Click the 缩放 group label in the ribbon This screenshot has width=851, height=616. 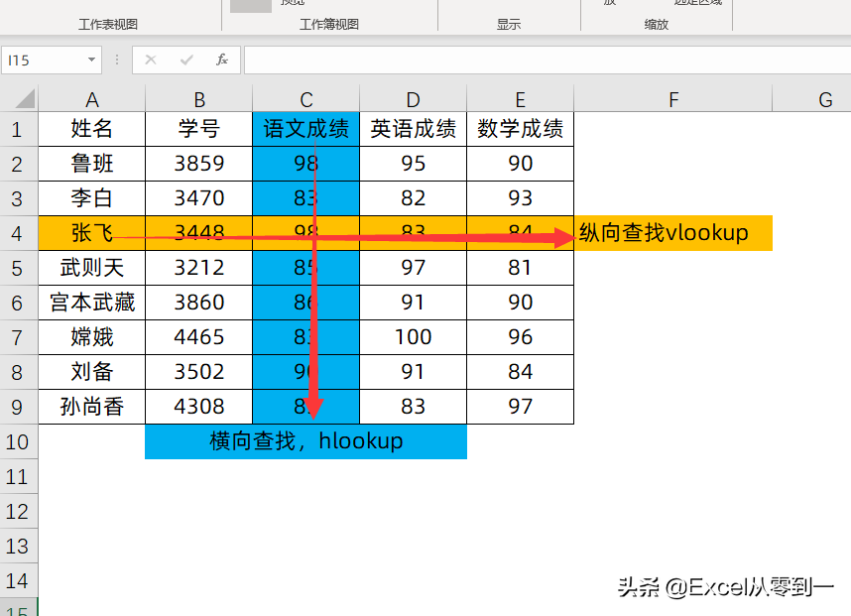click(656, 26)
